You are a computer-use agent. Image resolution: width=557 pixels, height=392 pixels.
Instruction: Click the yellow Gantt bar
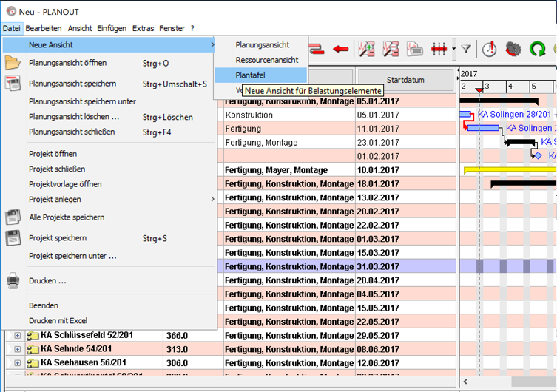coord(510,170)
